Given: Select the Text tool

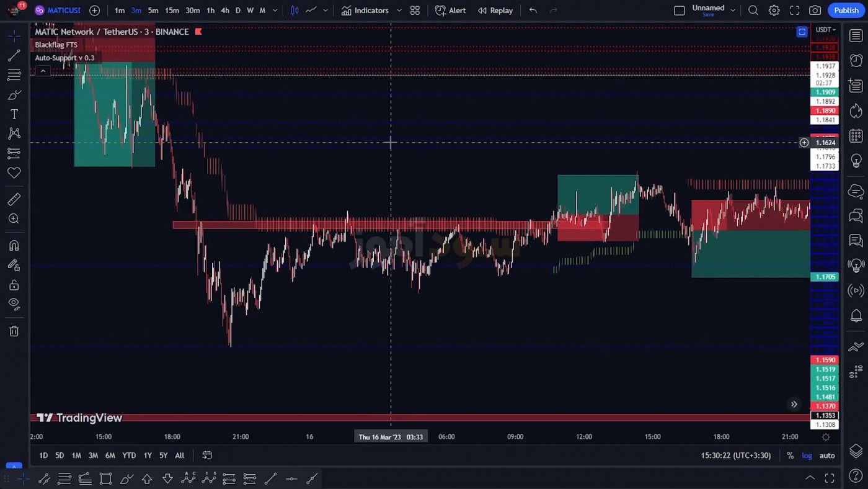Looking at the screenshot, I should (14, 114).
